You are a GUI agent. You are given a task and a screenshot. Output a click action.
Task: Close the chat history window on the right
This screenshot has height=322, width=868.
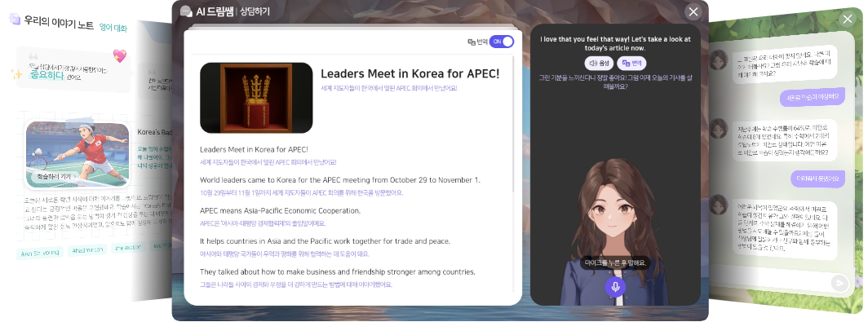pos(847,20)
